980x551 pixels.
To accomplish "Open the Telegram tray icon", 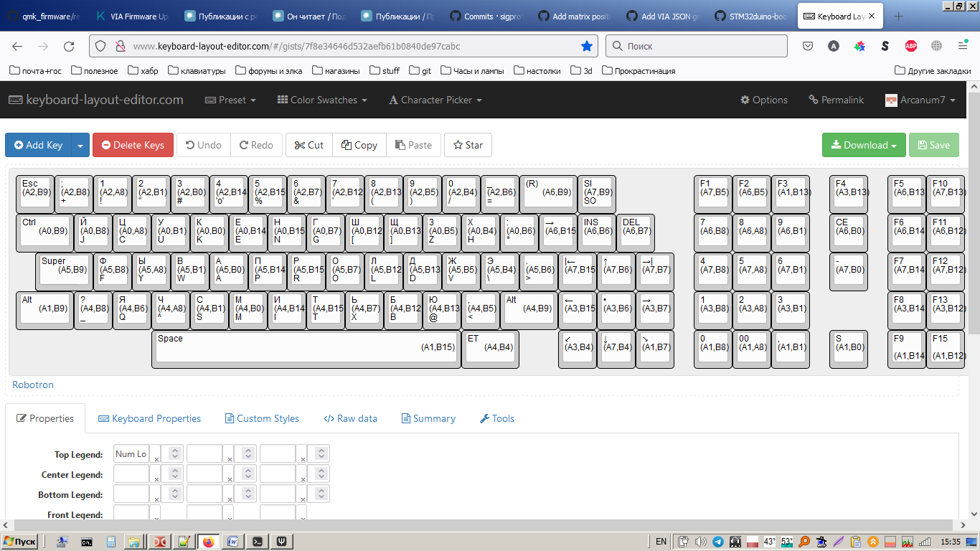I will coord(717,542).
